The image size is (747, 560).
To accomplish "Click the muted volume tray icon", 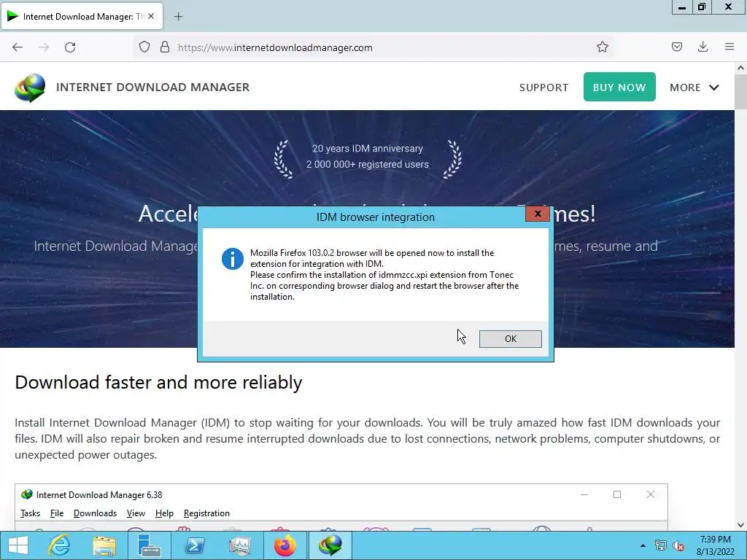I will [x=678, y=545].
